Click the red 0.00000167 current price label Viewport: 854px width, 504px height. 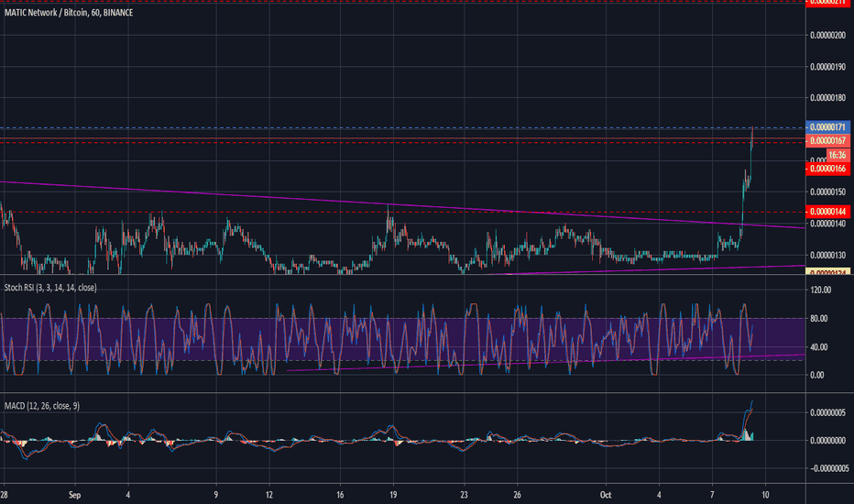(827, 140)
